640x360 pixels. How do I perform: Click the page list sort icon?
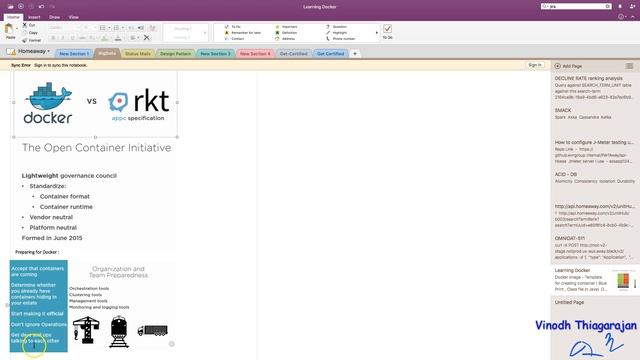coord(629,66)
